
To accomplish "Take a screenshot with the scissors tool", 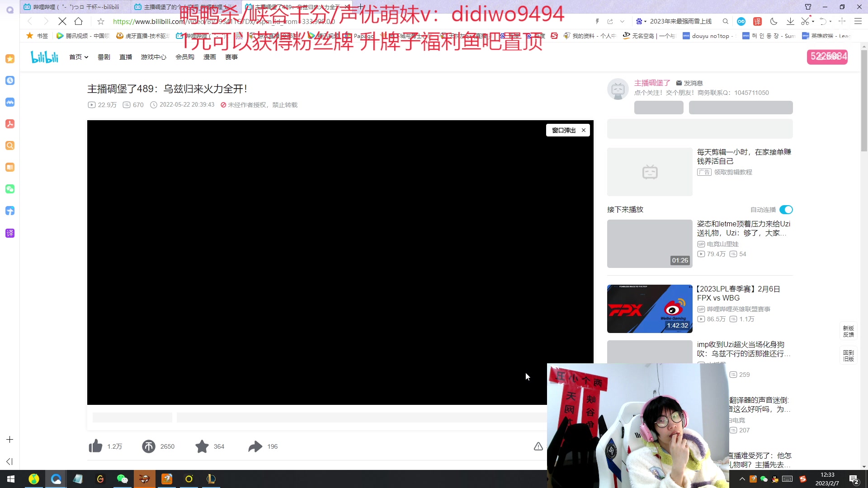I will (x=806, y=21).
